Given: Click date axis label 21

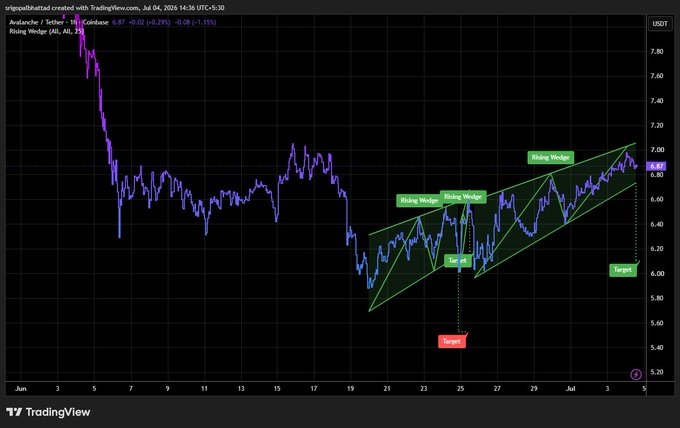Looking at the screenshot, I should click(387, 389).
